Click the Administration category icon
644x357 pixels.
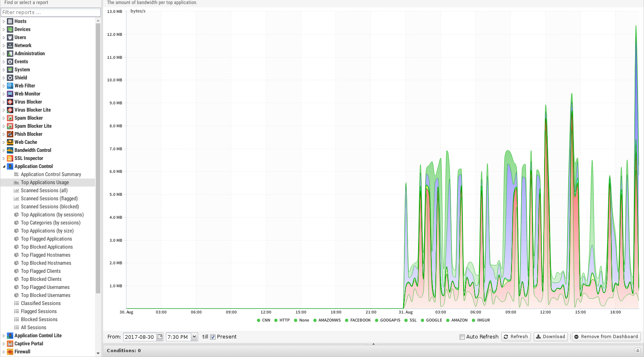(x=10, y=54)
